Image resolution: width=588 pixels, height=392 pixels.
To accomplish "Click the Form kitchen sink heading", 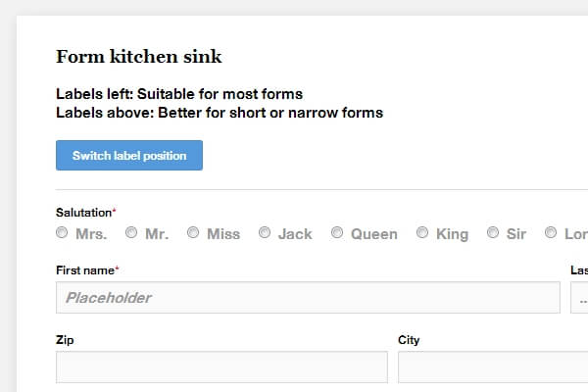I will pyautogui.click(x=139, y=56).
